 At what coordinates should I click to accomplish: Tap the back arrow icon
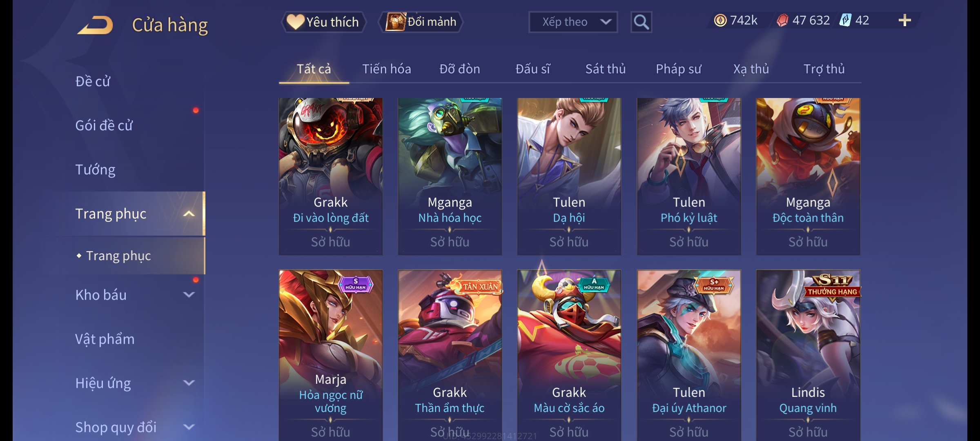[95, 25]
